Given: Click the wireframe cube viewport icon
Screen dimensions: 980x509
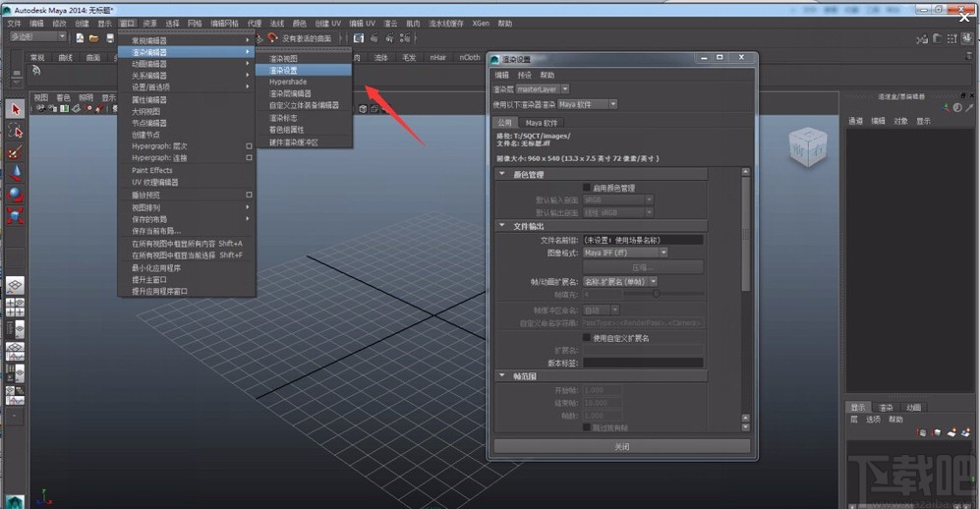Looking at the screenshot, I should tap(363, 109).
